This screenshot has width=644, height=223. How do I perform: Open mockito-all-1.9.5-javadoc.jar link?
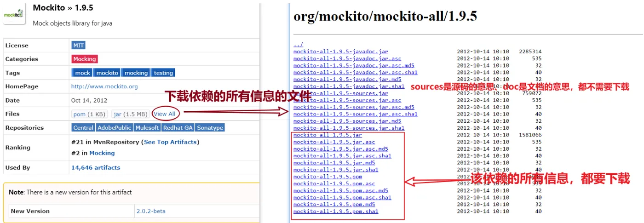tap(341, 51)
